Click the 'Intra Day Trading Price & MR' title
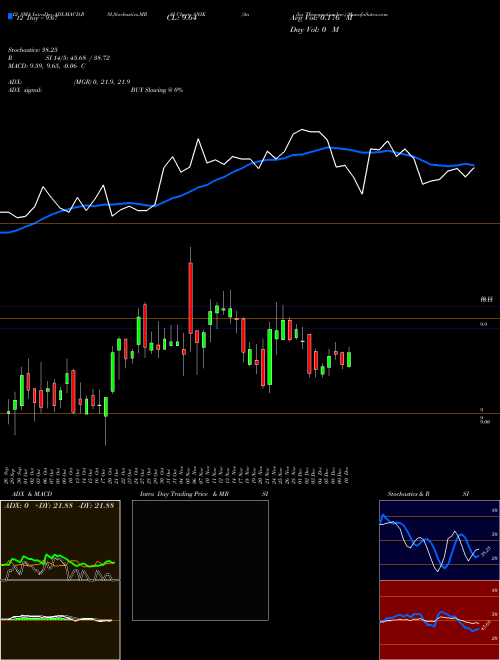 pos(184,494)
